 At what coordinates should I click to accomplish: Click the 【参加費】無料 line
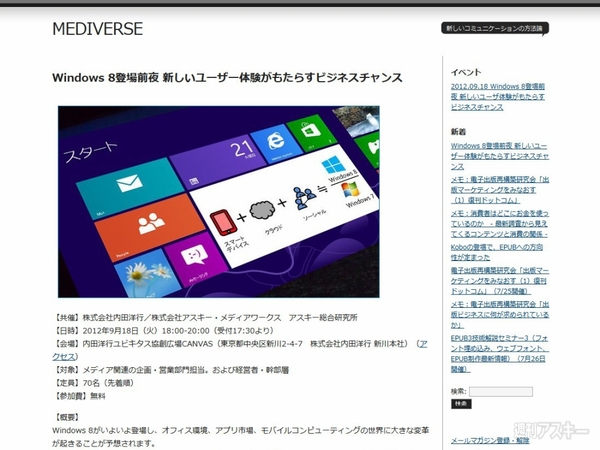(x=79, y=396)
